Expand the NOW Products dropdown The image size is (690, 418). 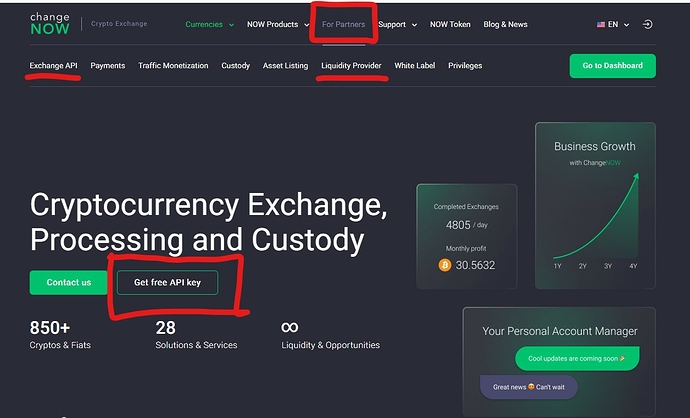278,25
